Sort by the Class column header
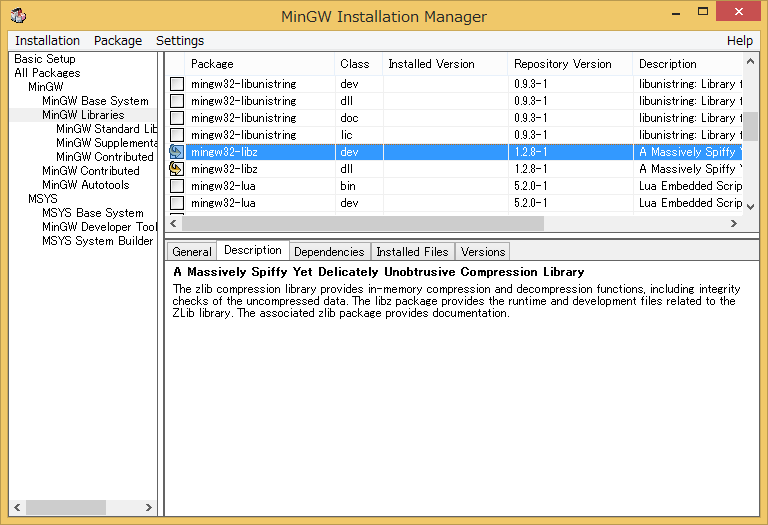 (x=359, y=64)
